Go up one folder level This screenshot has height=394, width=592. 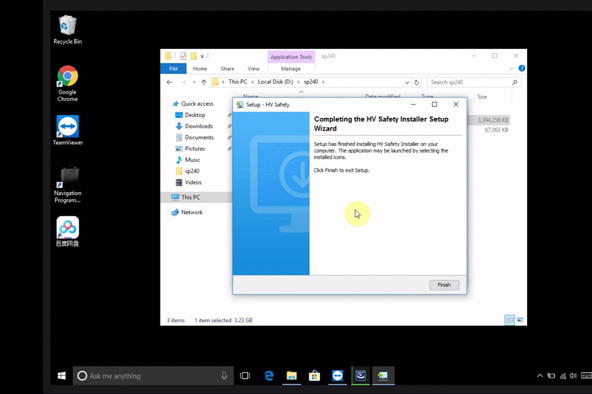pyautogui.click(x=204, y=82)
